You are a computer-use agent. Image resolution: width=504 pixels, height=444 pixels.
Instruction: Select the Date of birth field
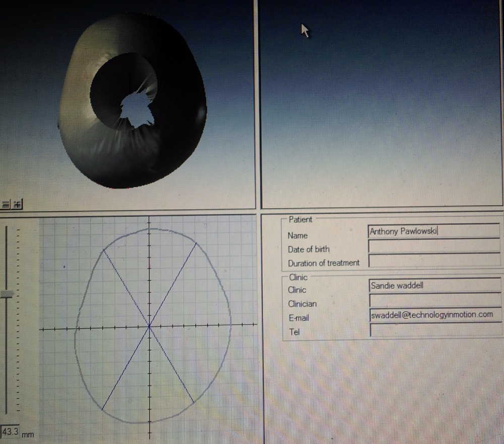click(433, 246)
